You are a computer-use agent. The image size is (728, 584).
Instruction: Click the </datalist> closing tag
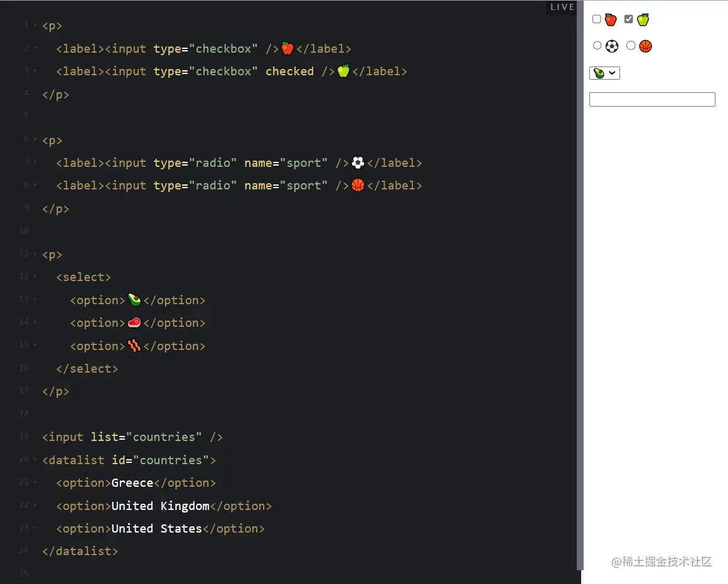(80, 551)
